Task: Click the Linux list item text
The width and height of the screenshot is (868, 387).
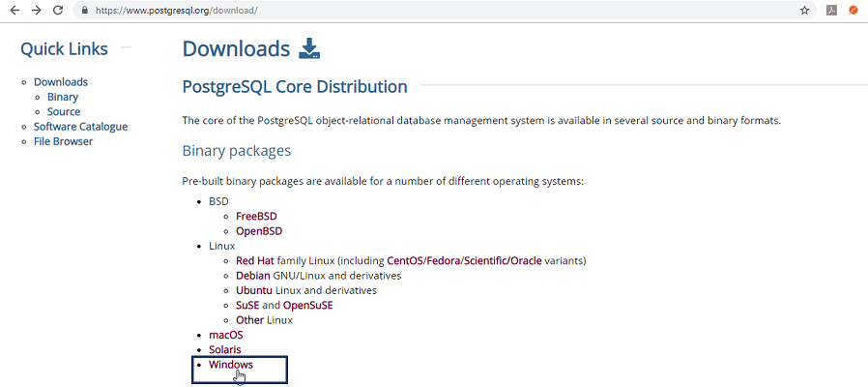Action: [222, 246]
